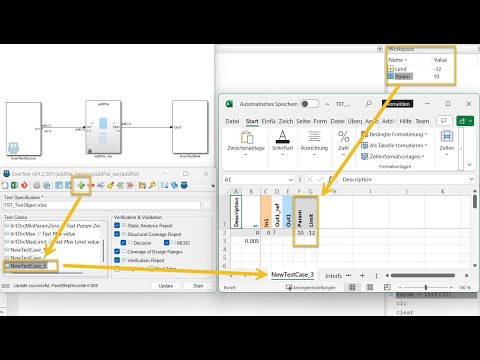Click the envelope mail icon in EverTest toolbar
The image size is (480, 360).
pos(164,185)
